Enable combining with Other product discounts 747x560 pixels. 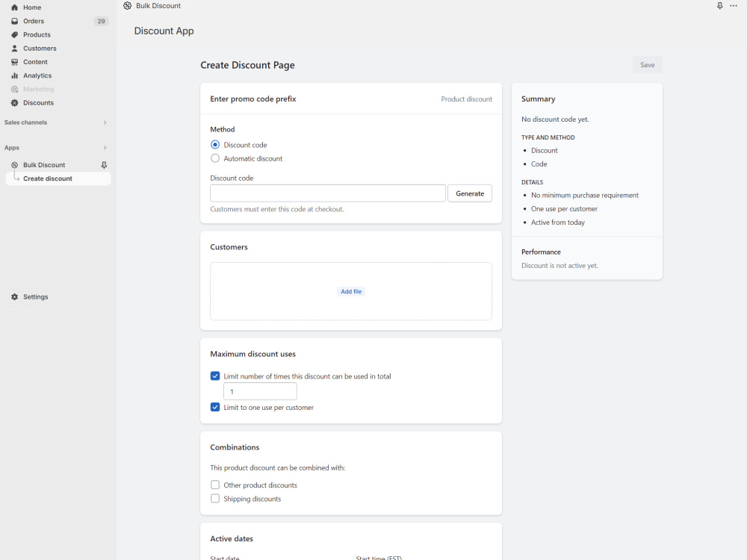click(x=215, y=485)
